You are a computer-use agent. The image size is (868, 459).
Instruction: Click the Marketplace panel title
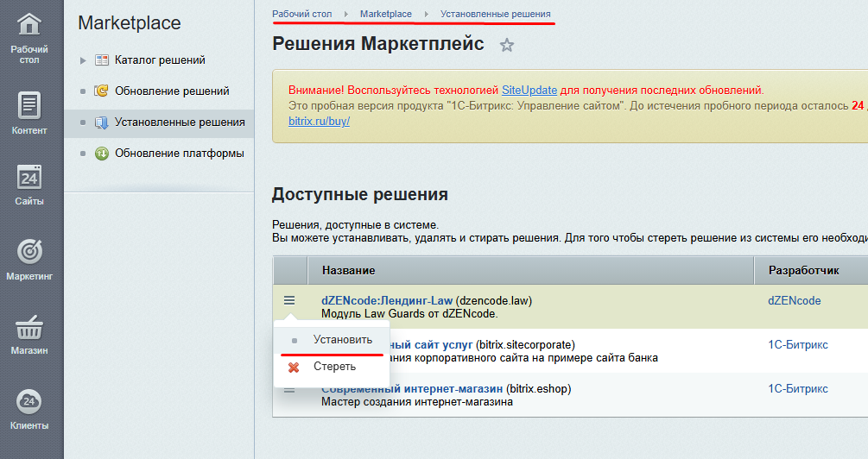point(129,22)
